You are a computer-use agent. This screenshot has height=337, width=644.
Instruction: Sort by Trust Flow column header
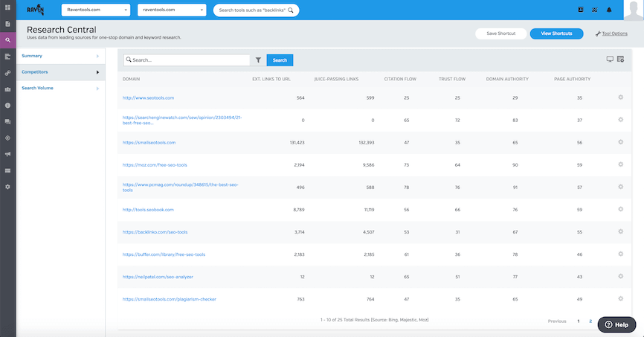pyautogui.click(x=452, y=79)
